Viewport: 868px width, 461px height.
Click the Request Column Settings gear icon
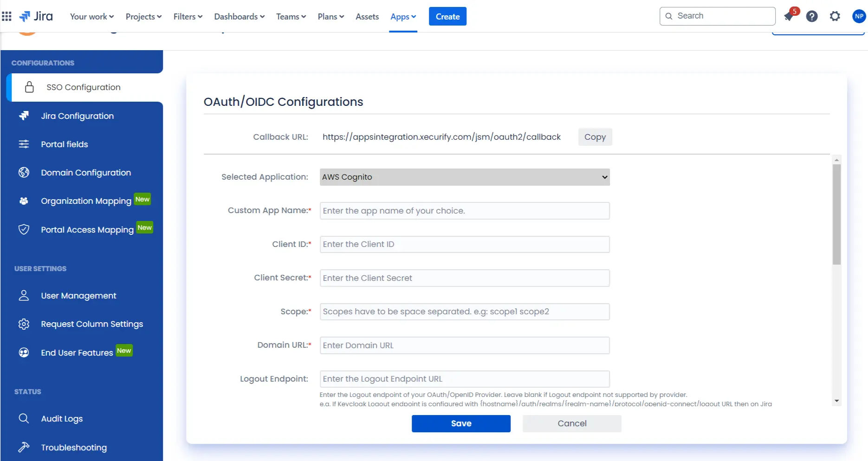[x=24, y=324]
